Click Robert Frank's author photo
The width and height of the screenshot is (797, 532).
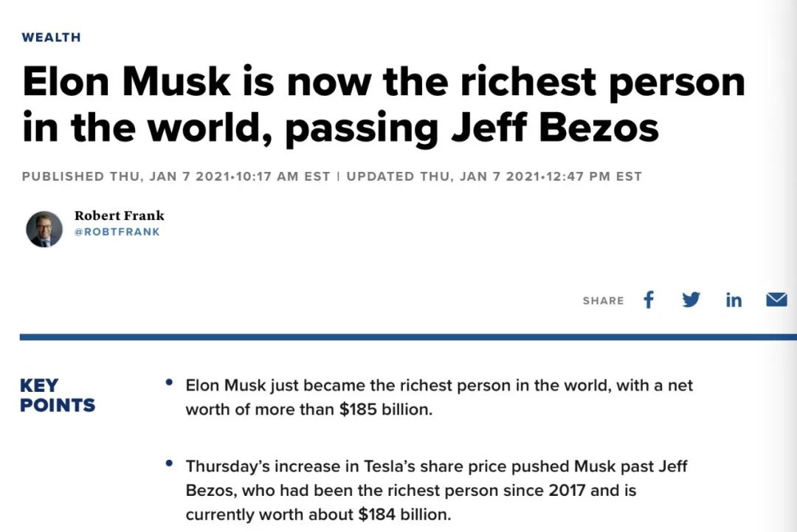tap(44, 229)
